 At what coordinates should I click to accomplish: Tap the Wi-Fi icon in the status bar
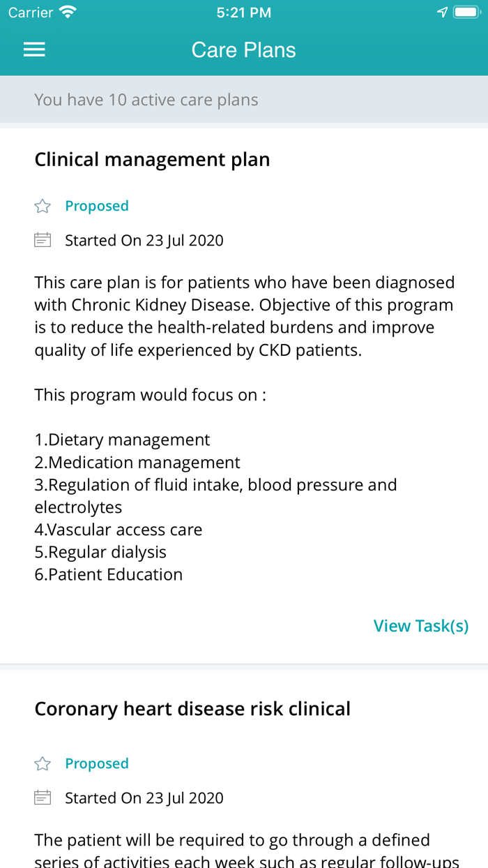click(66, 11)
